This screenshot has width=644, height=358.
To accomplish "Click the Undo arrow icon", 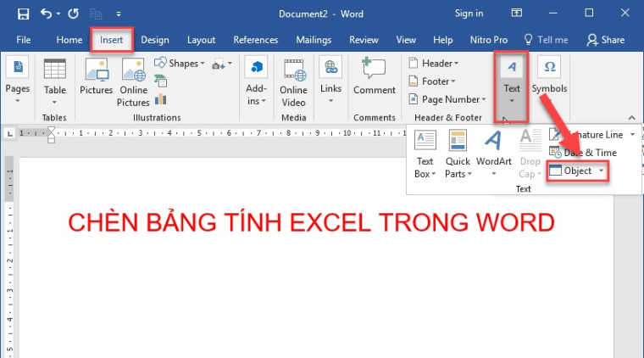I will pyautogui.click(x=46, y=14).
